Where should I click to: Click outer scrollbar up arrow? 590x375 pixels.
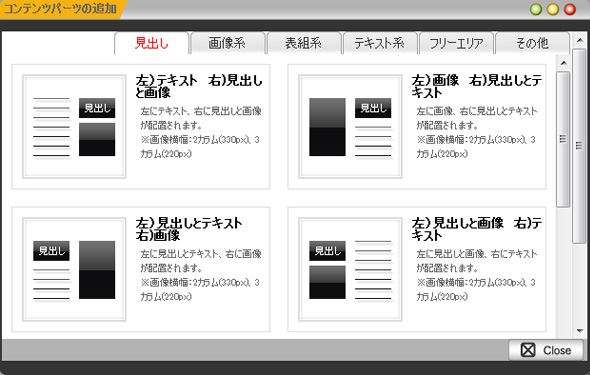pyautogui.click(x=579, y=40)
